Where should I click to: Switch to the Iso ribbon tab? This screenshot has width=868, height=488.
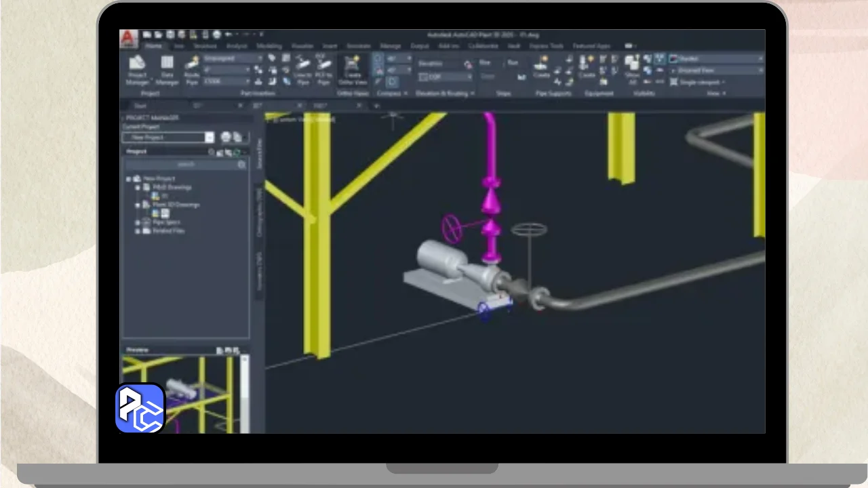click(179, 46)
